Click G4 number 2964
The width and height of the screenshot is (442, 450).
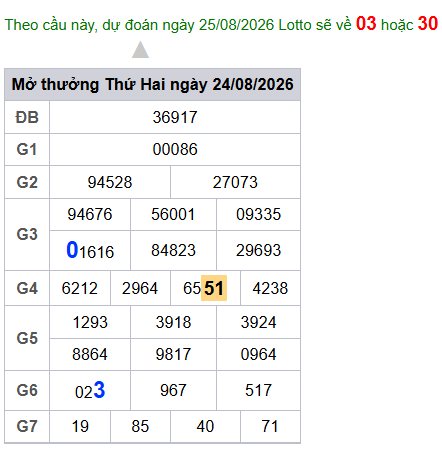pos(140,288)
